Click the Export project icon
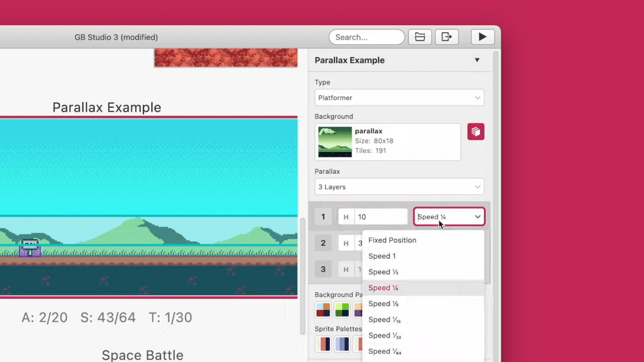This screenshot has width=644, height=362. [447, 37]
